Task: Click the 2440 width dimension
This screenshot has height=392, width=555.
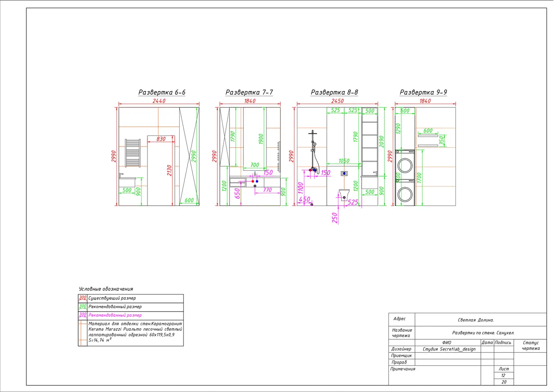Action: coord(159,101)
